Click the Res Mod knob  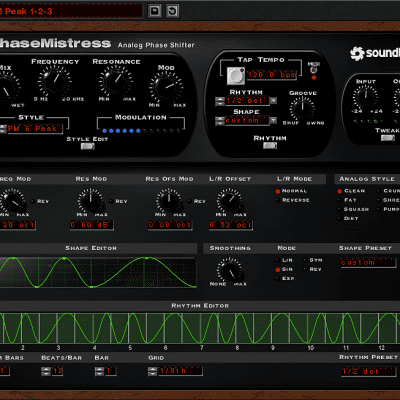(x=91, y=200)
